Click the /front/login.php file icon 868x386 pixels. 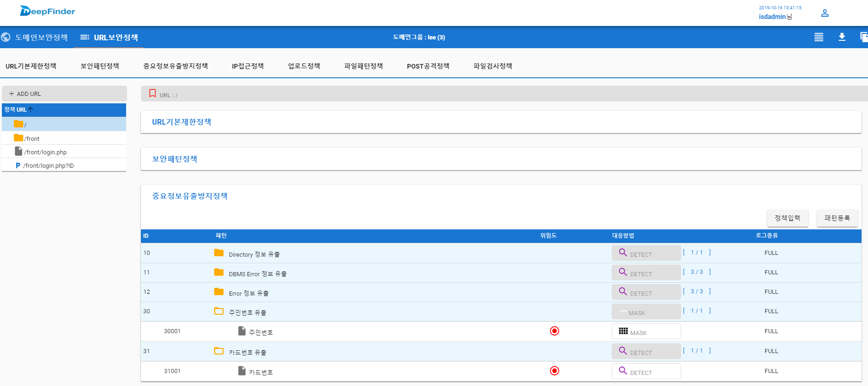[x=19, y=151]
